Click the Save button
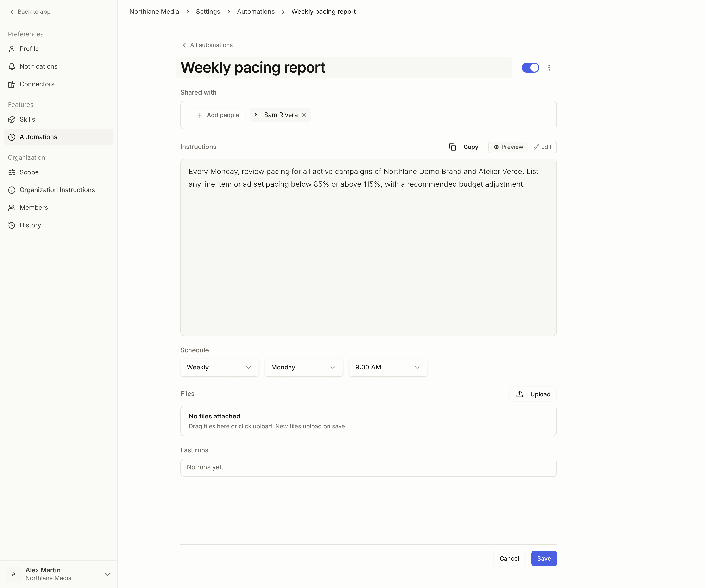The image size is (706, 588). (544, 558)
